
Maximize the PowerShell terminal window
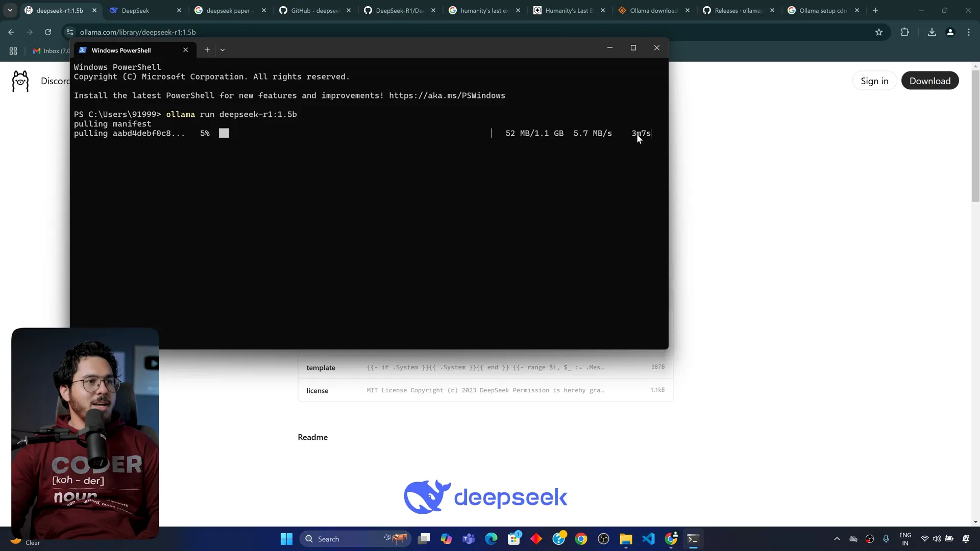pyautogui.click(x=633, y=48)
